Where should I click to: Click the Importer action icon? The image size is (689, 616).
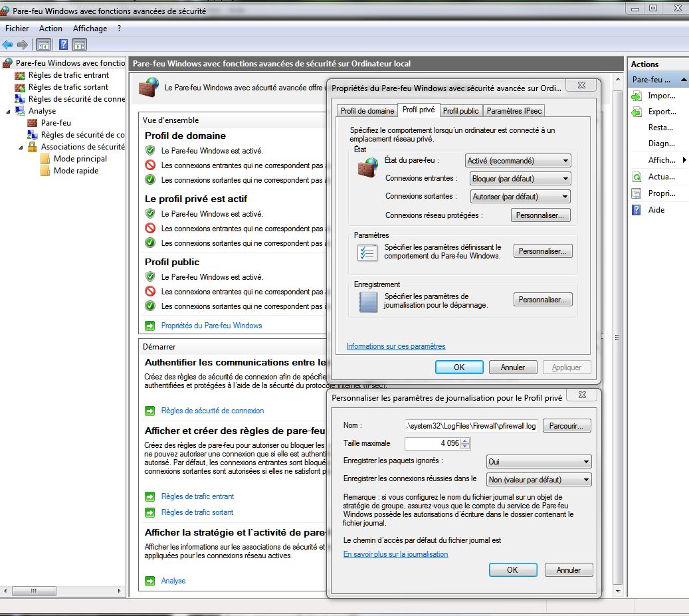click(x=637, y=96)
